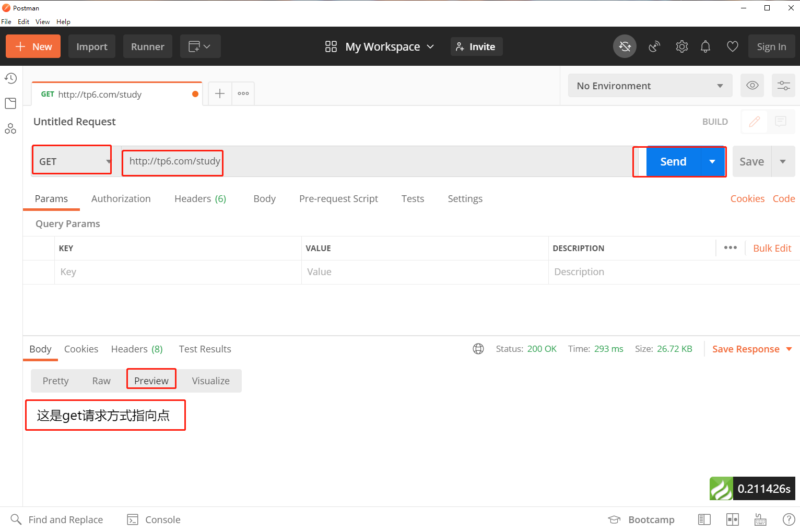This screenshot has width=800, height=532.
Task: Click the Bootcamp graduation cap icon
Action: coord(614,519)
